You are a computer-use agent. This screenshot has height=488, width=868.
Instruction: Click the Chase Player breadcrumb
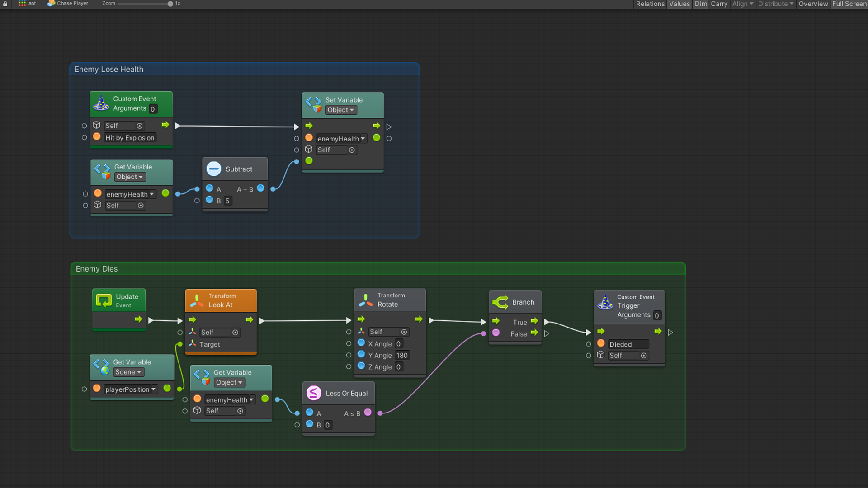(x=68, y=3)
